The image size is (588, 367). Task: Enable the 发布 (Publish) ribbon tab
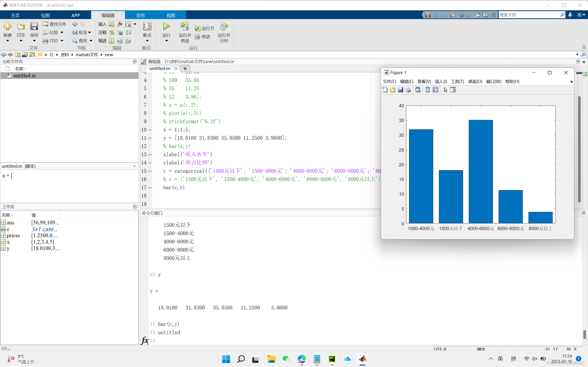click(x=141, y=15)
